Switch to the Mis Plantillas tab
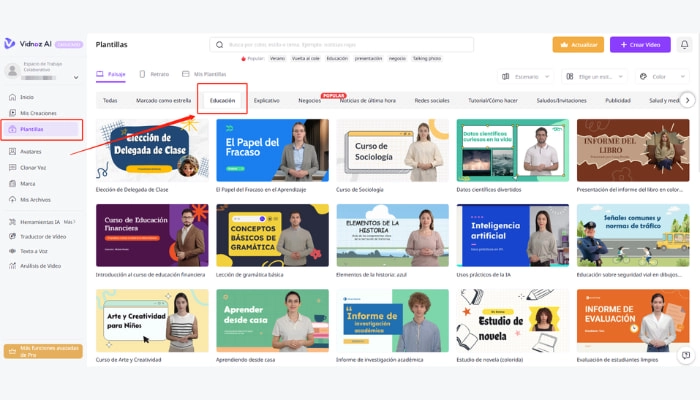 [204, 74]
